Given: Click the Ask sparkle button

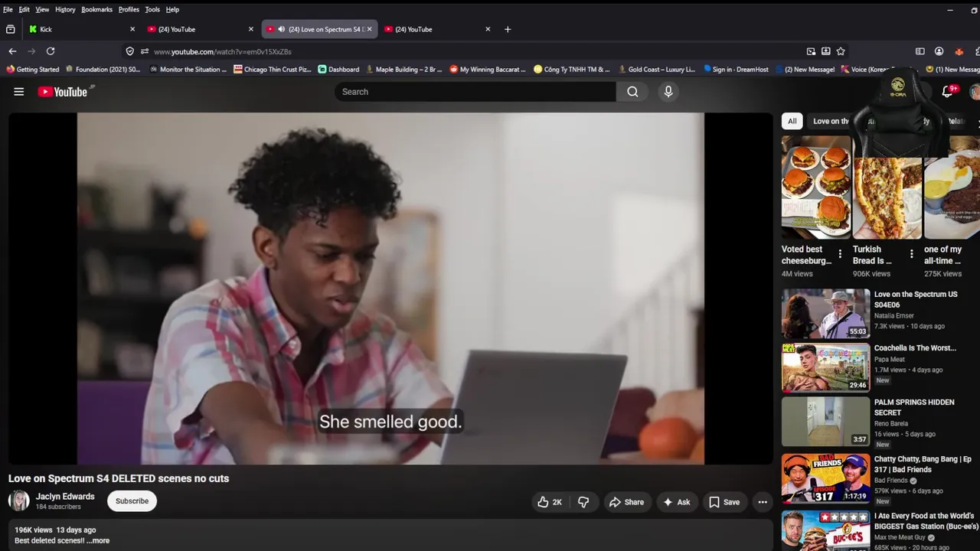Looking at the screenshot, I should (x=677, y=502).
